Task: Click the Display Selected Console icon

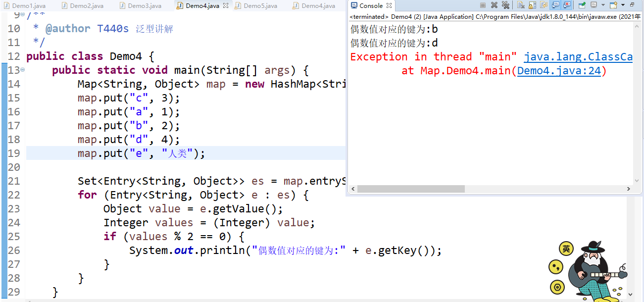Action: [594, 5]
